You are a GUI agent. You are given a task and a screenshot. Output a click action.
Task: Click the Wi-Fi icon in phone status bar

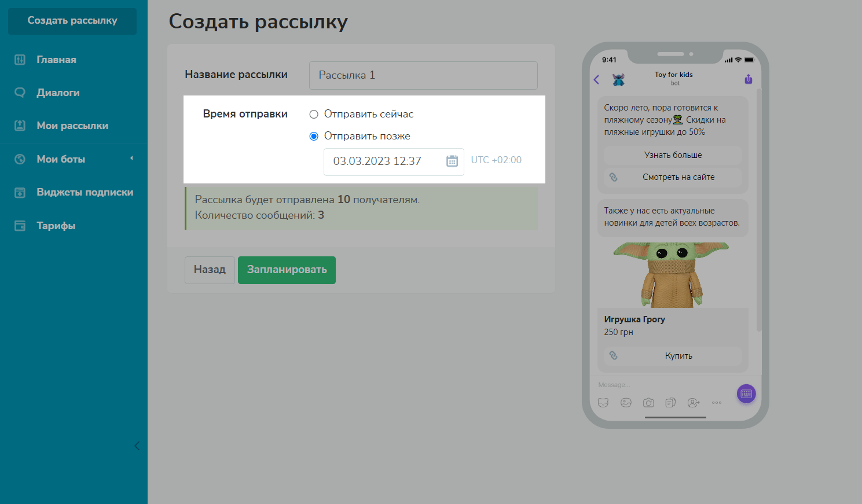(738, 60)
